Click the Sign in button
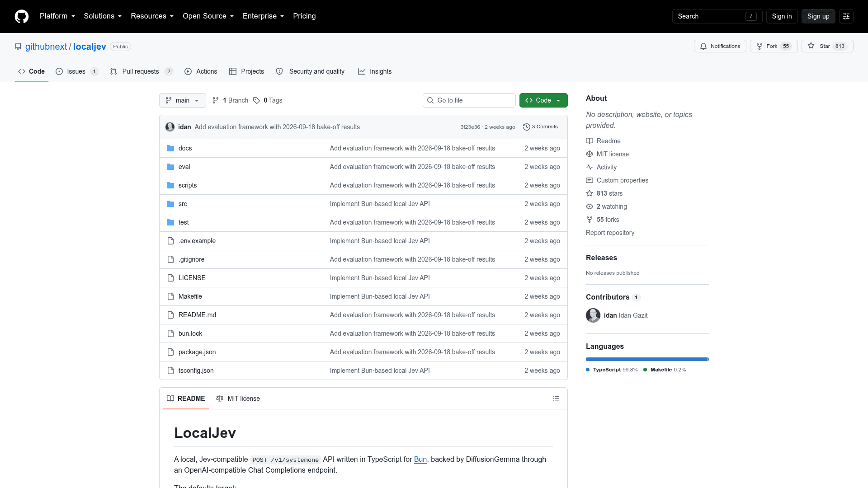The image size is (868, 488). (x=782, y=16)
